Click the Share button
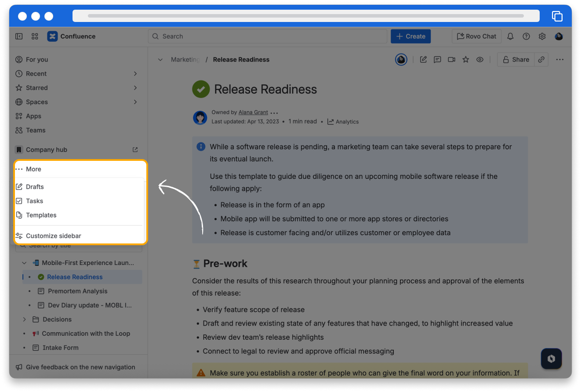Image resolution: width=581 pixels, height=392 pixels. (516, 60)
